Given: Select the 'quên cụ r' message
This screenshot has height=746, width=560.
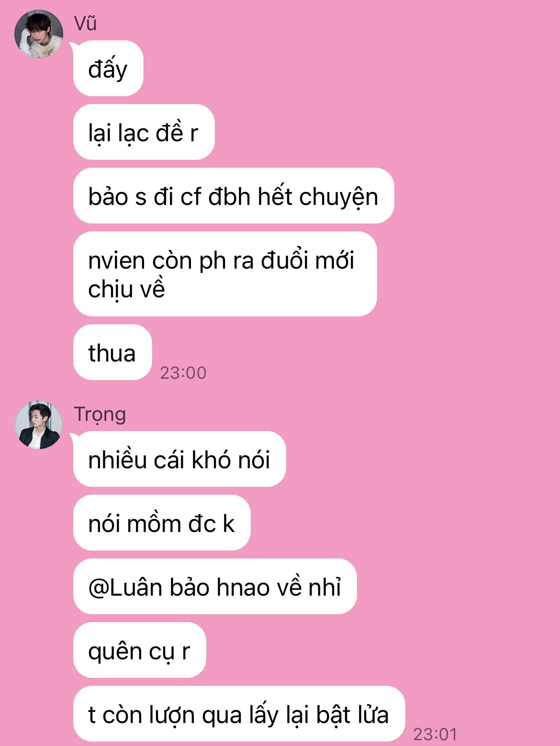Looking at the screenshot, I should 139,650.
